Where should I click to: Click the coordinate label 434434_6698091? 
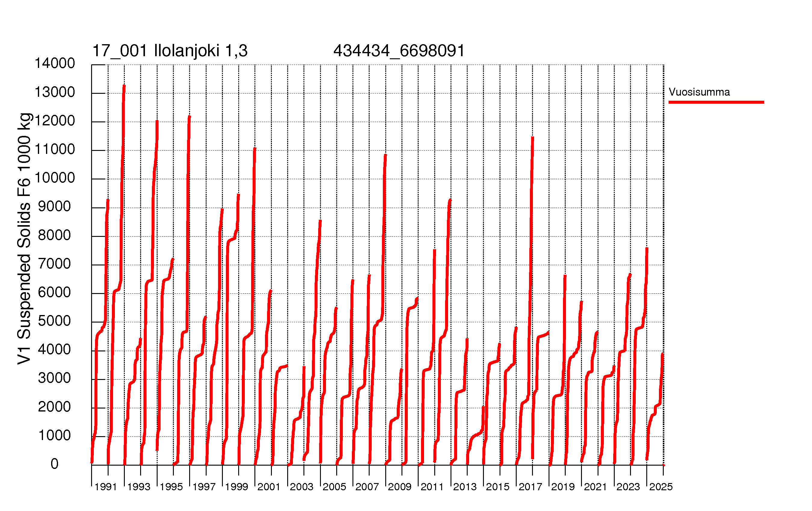click(x=399, y=51)
